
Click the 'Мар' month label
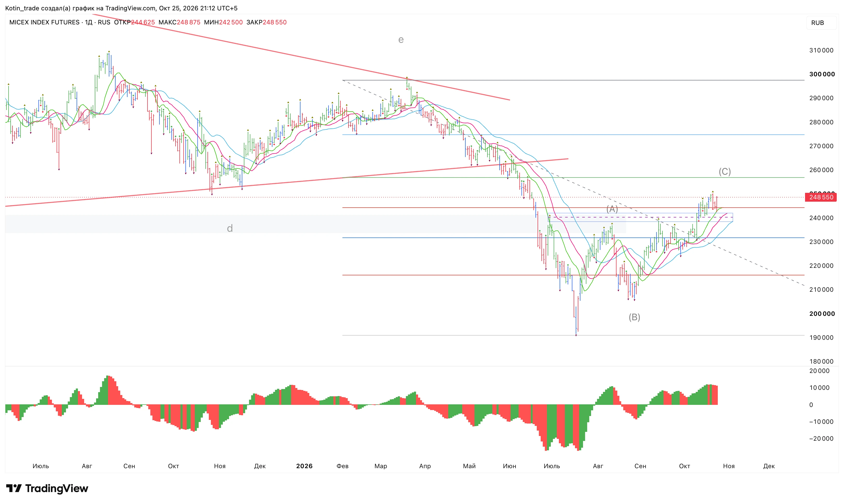coord(380,466)
